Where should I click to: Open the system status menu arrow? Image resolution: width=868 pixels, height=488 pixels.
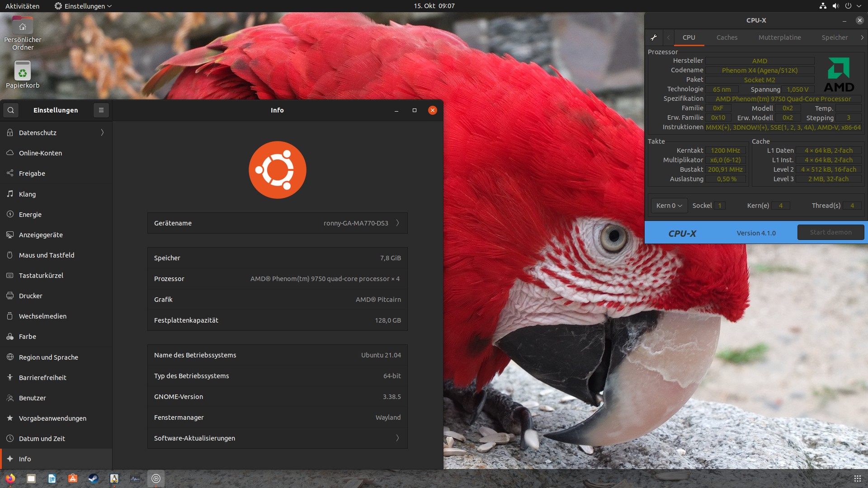point(859,6)
